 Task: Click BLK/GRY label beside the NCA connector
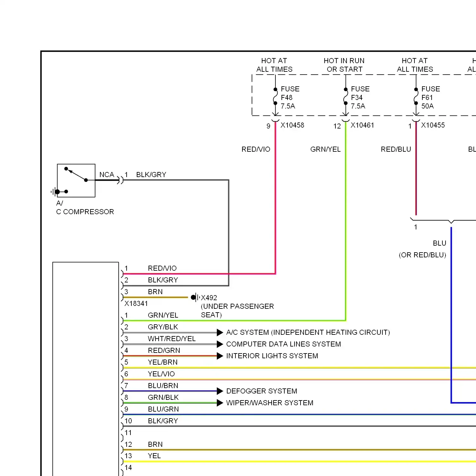coord(151,175)
